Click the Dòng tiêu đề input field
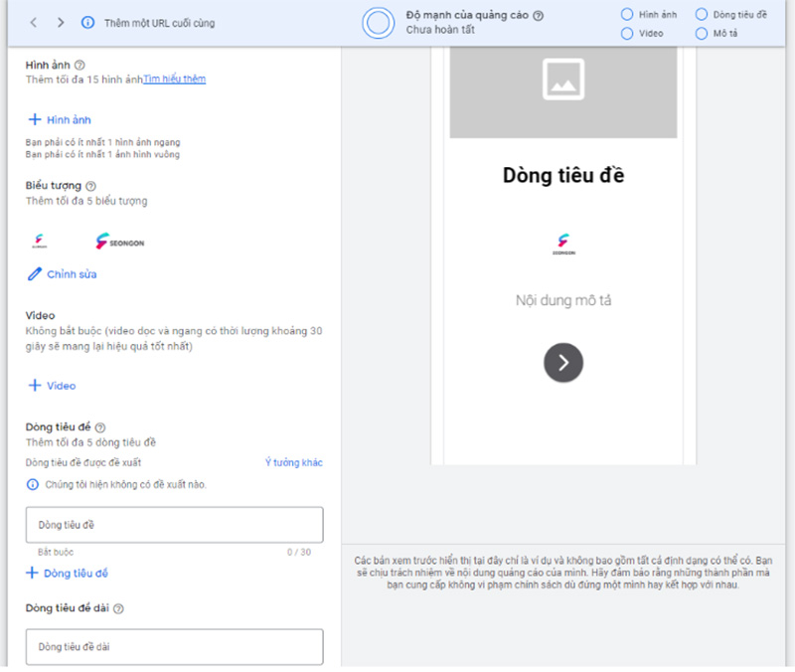Screen dimensions: 795x672 tap(175, 525)
